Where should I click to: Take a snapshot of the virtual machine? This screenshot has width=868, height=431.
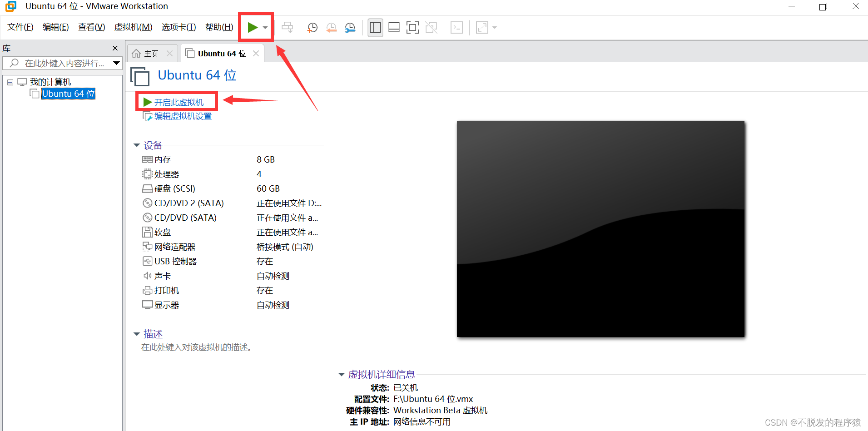(312, 27)
